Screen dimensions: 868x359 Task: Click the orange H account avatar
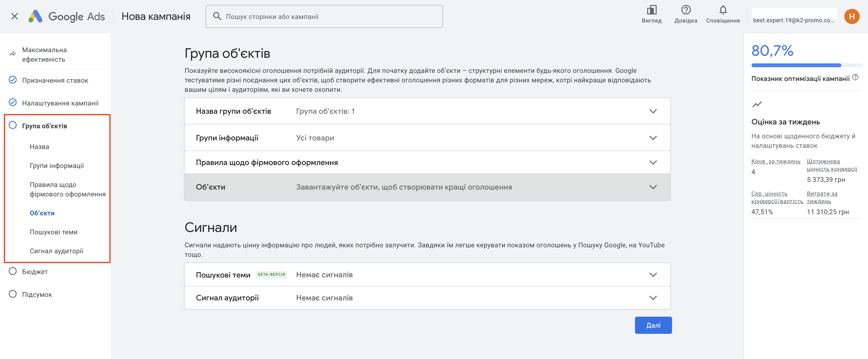point(851,16)
